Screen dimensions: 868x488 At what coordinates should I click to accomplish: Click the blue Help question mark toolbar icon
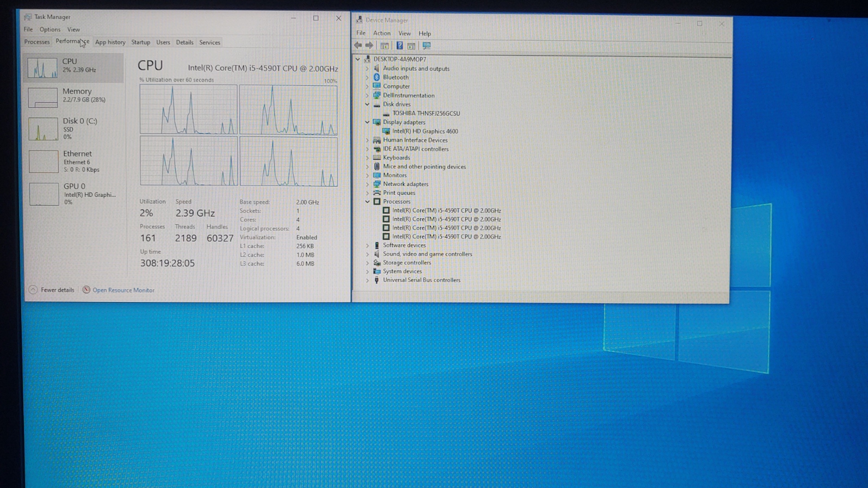tap(399, 46)
